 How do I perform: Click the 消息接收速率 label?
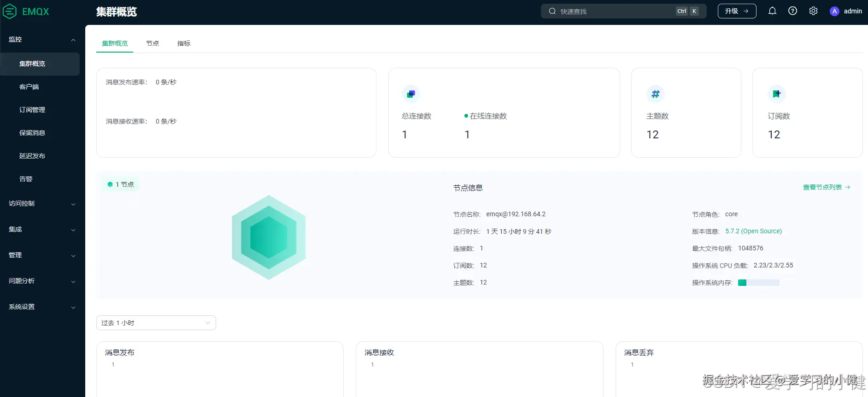126,121
